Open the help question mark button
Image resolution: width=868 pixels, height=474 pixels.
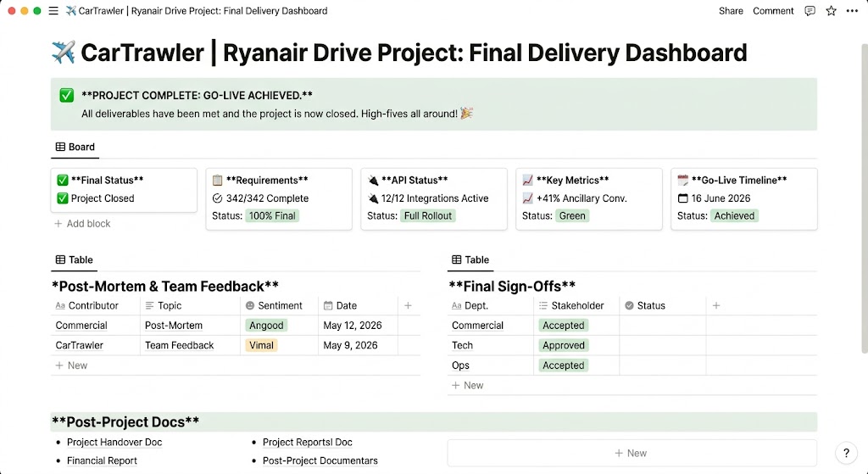click(x=846, y=453)
